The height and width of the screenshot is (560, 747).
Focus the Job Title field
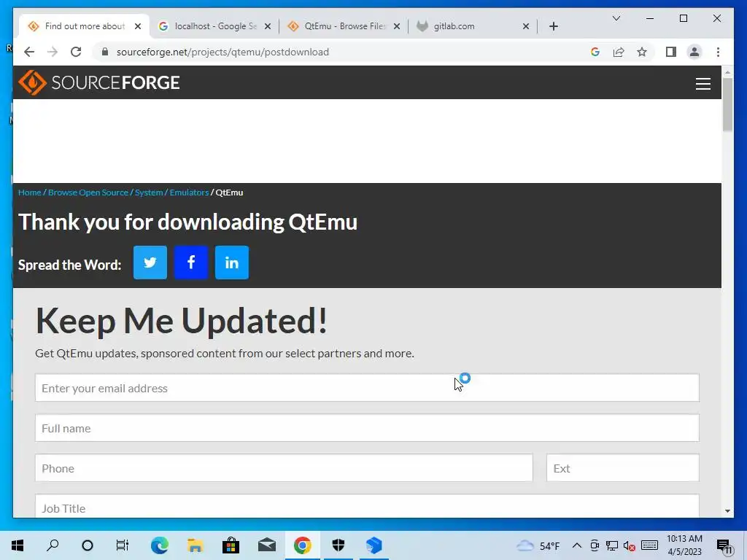coord(367,506)
